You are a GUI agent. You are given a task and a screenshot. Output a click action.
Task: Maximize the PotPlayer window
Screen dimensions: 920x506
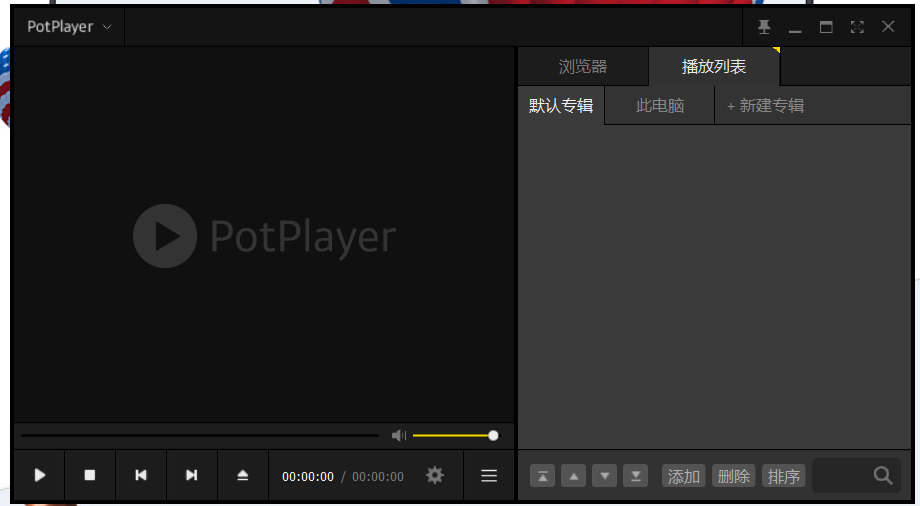pos(826,27)
